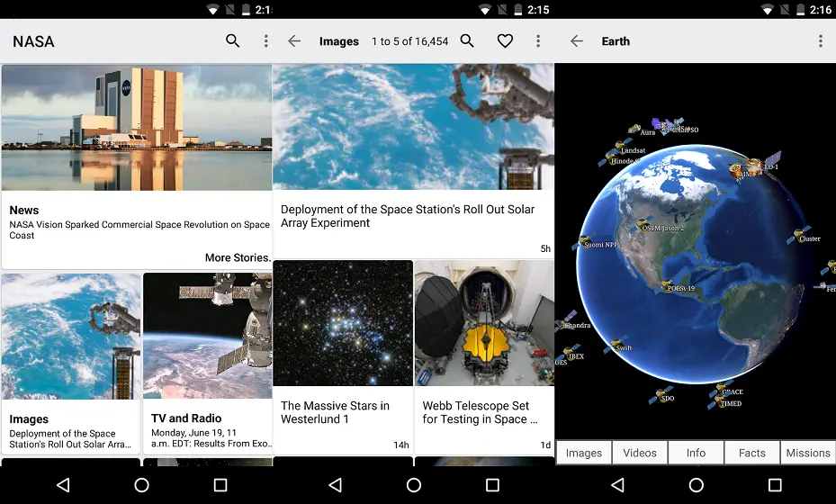Screen dimensions: 836x504
Task: Open overflow menu on Images screen
Action: pos(538,41)
